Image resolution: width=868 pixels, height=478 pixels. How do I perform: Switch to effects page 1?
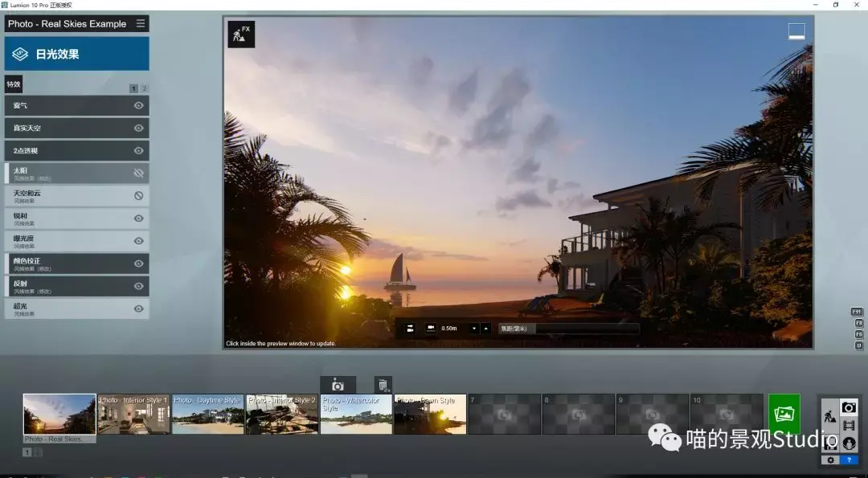coord(133,88)
